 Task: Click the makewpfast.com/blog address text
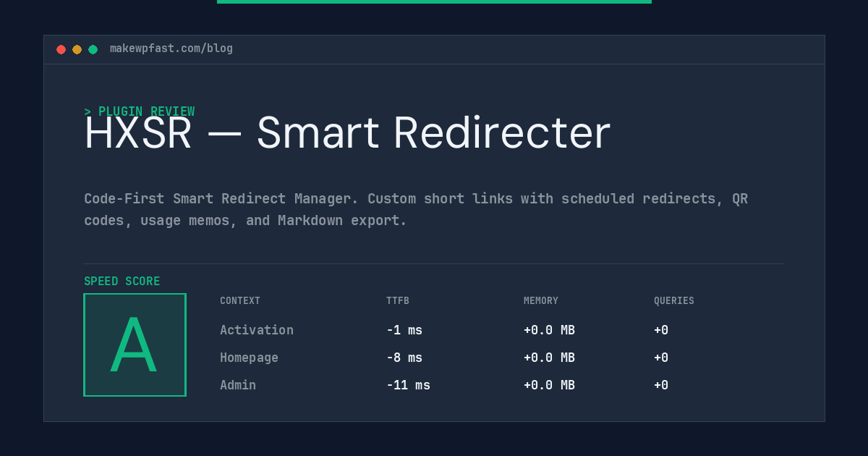point(171,48)
